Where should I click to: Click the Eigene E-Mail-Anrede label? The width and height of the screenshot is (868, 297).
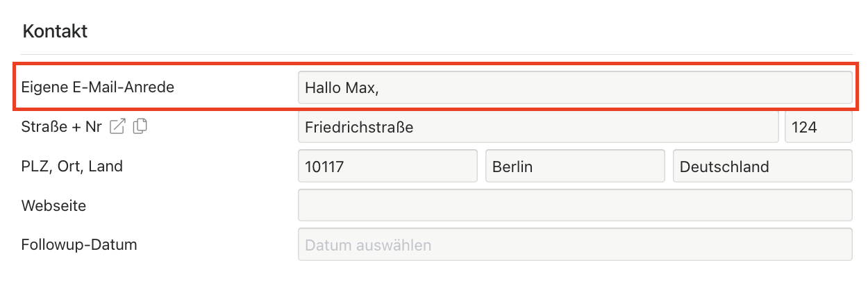[x=98, y=87]
